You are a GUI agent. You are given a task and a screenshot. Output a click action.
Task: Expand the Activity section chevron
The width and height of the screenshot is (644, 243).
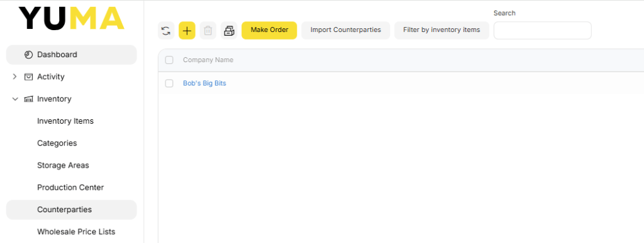coord(15,77)
